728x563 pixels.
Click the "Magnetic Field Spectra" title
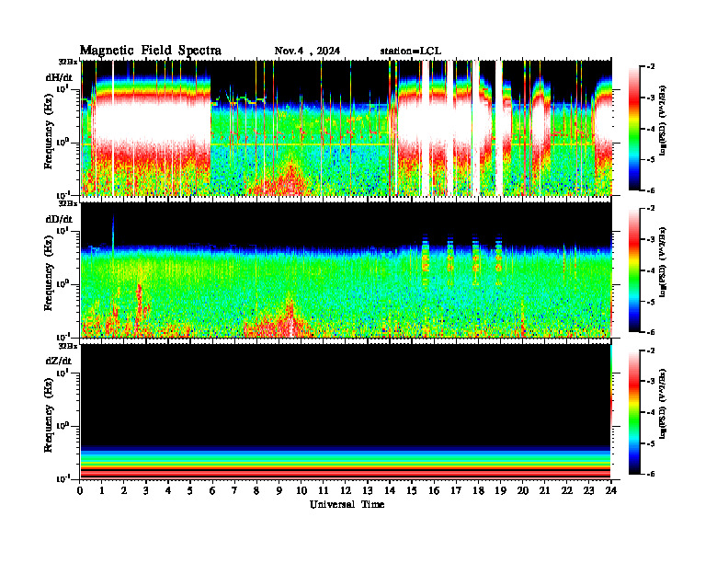151,51
